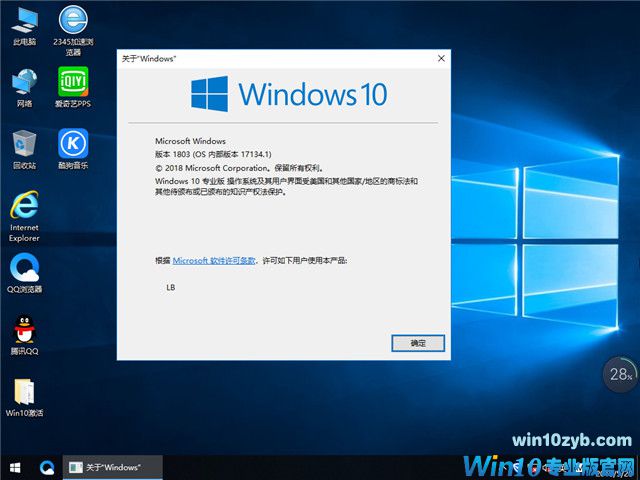Open the Win10激活 folder icon
The width and height of the screenshot is (640, 480).
[24, 398]
